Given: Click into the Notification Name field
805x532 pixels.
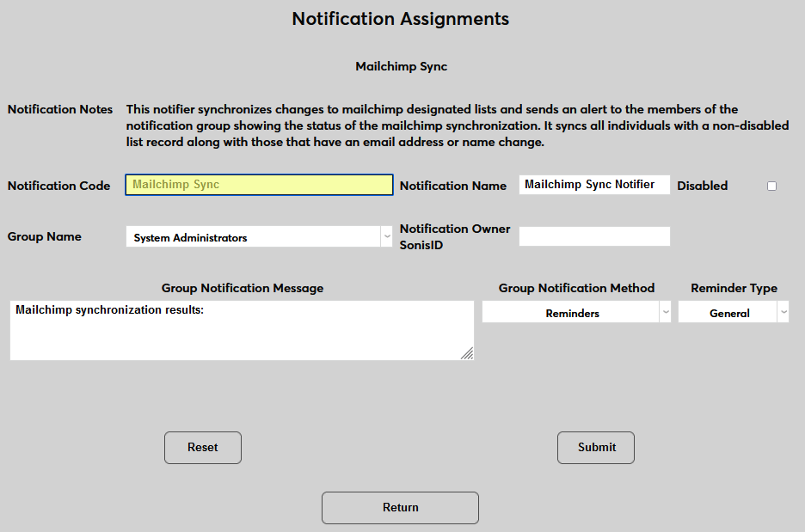Looking at the screenshot, I should click(594, 185).
